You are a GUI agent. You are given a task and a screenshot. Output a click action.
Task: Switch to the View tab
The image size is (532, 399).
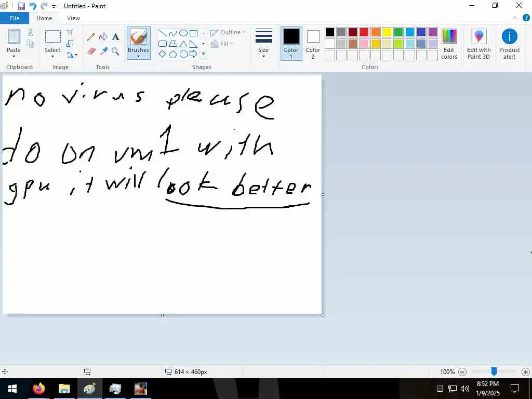click(73, 18)
